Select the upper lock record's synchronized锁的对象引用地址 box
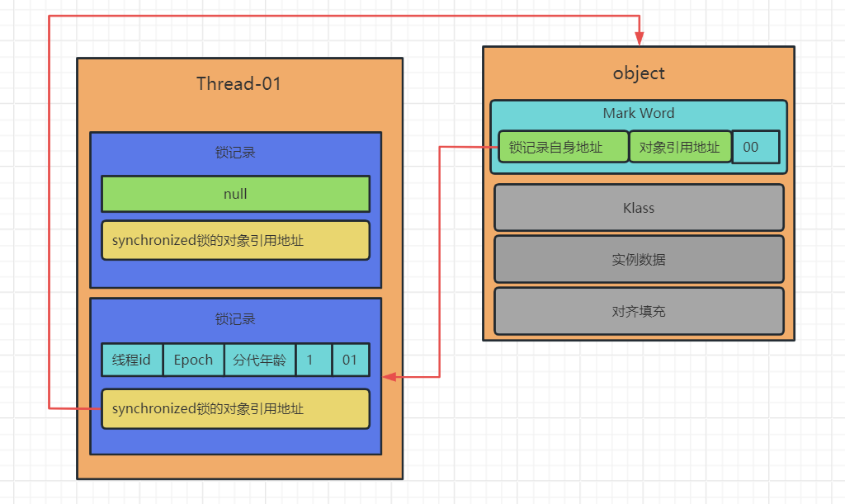Image resolution: width=845 pixels, height=504 pixels. point(235,241)
